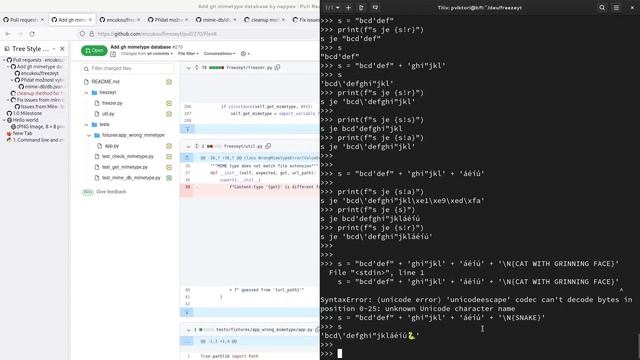Collapse the 'tests' folder
The width and height of the screenshot is (640, 360).
pyautogui.click(x=86, y=124)
